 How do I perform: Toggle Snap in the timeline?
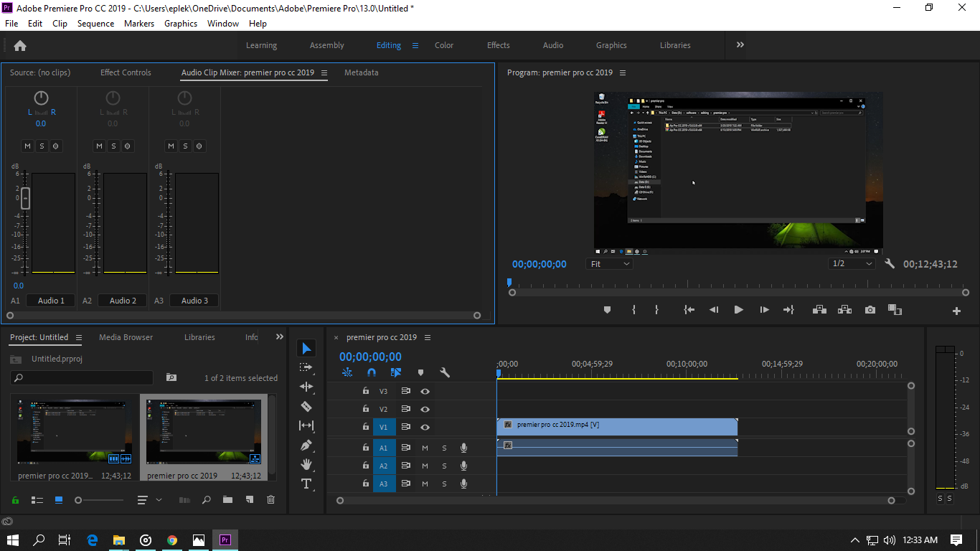(372, 372)
